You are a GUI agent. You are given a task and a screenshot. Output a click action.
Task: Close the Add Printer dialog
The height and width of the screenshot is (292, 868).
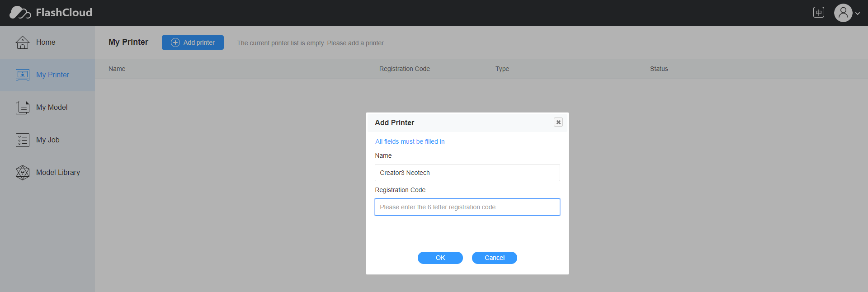(558, 122)
